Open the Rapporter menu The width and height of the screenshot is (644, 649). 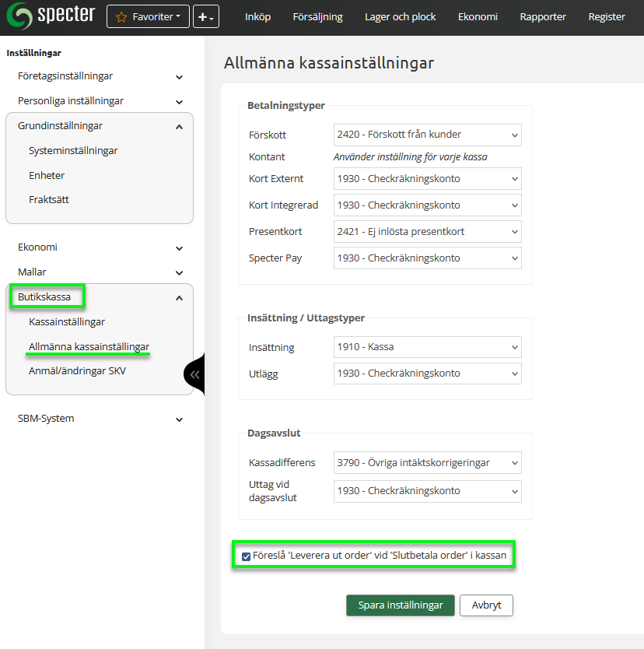tap(543, 17)
